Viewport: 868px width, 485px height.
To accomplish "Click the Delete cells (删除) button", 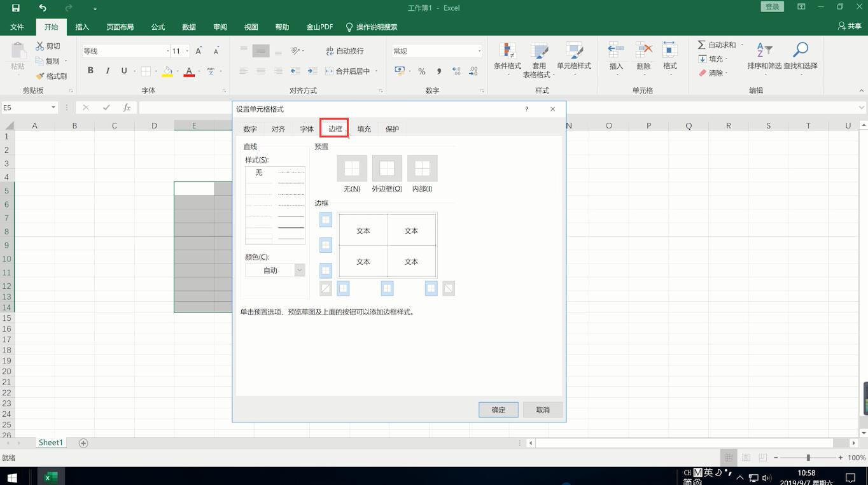I will 643,60.
